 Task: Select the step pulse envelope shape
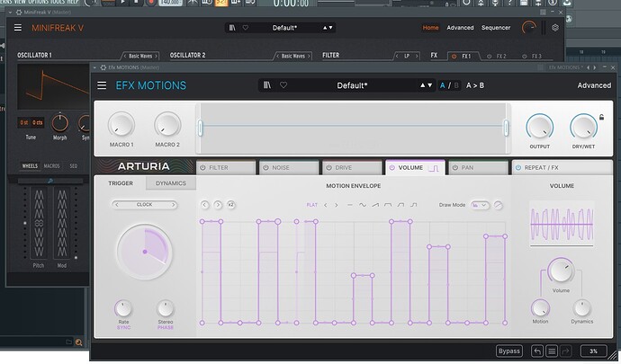(x=414, y=205)
